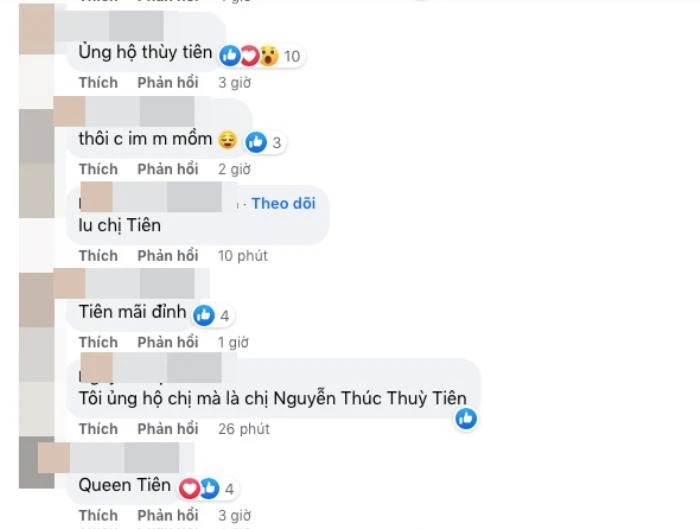Click heart reaction on 'Queen Tiên' comment
This screenshot has width=700, height=529.
pos(190,488)
